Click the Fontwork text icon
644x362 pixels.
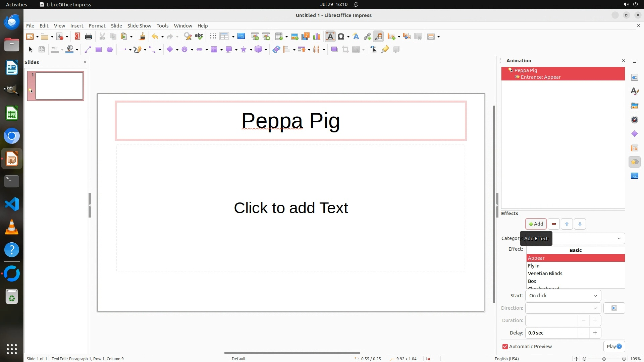pos(356,37)
